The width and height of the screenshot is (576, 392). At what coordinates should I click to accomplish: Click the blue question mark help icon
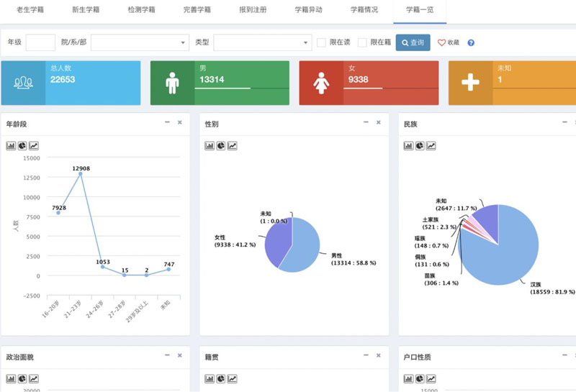(471, 43)
